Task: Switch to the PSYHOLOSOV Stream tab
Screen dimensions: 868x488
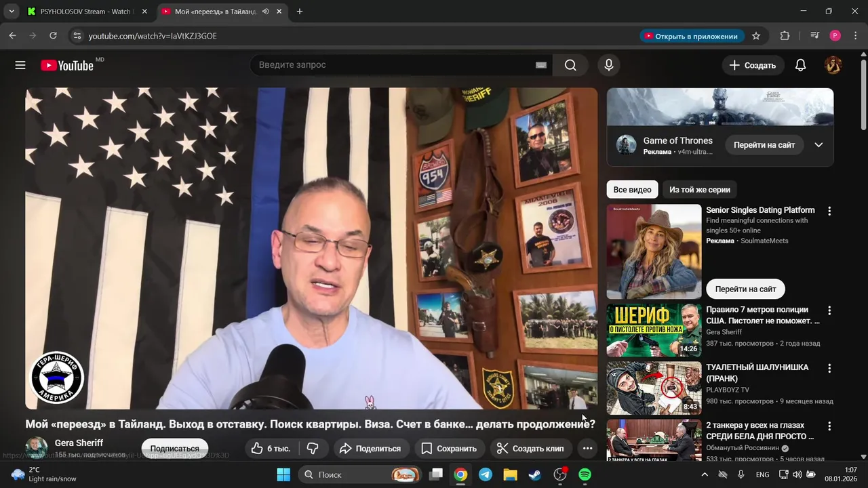Action: click(x=86, y=12)
